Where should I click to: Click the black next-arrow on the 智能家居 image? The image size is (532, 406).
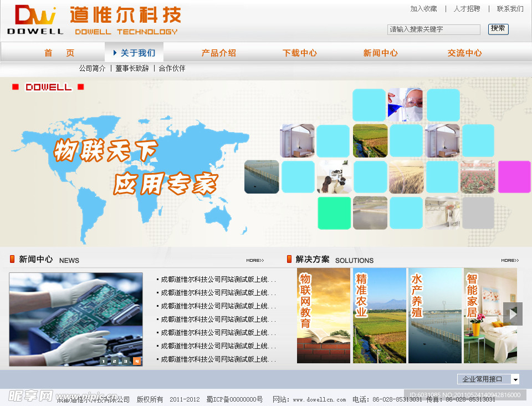(513, 313)
